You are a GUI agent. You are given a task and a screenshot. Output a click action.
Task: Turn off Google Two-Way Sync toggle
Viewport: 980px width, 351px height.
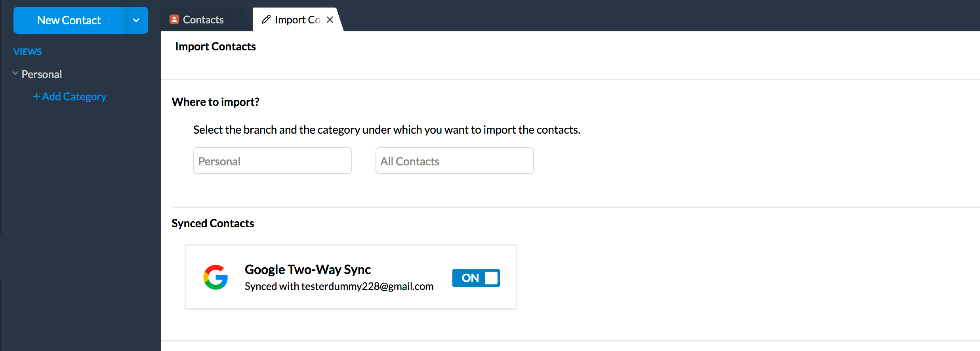tap(476, 278)
